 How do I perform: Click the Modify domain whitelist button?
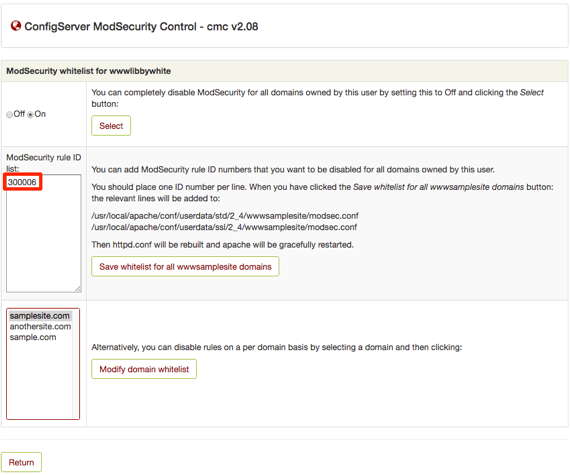click(x=144, y=369)
